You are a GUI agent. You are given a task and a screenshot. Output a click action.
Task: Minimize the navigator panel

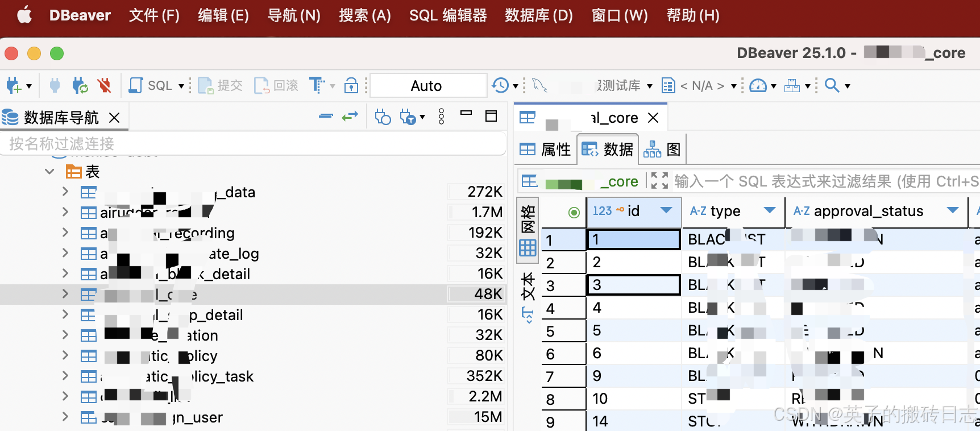(466, 113)
